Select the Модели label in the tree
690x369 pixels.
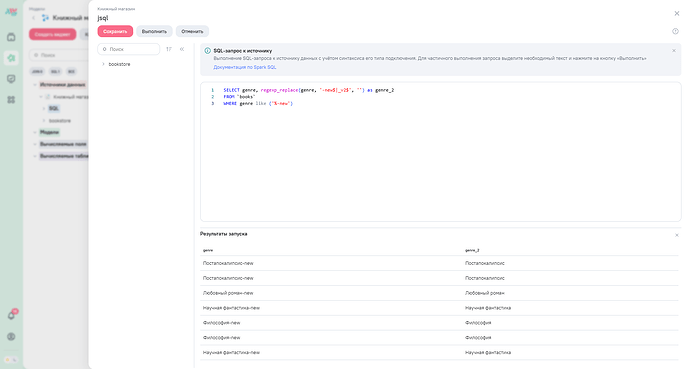pyautogui.click(x=49, y=132)
